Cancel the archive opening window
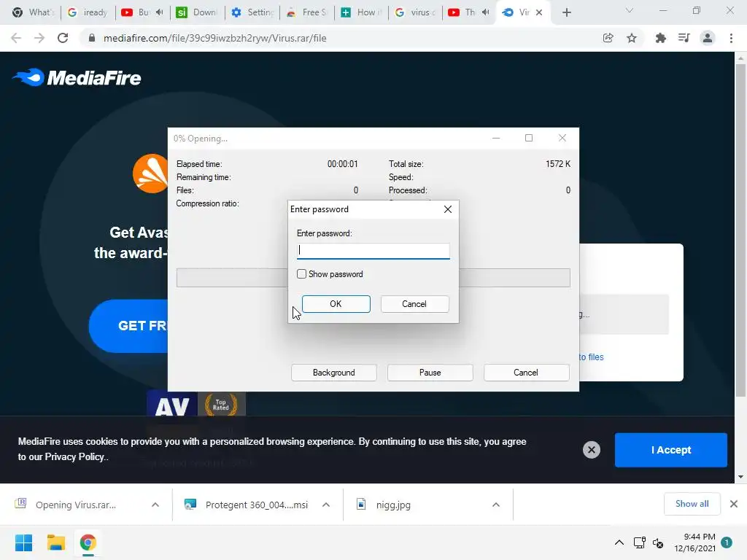The height and width of the screenshot is (560, 747). [526, 373]
